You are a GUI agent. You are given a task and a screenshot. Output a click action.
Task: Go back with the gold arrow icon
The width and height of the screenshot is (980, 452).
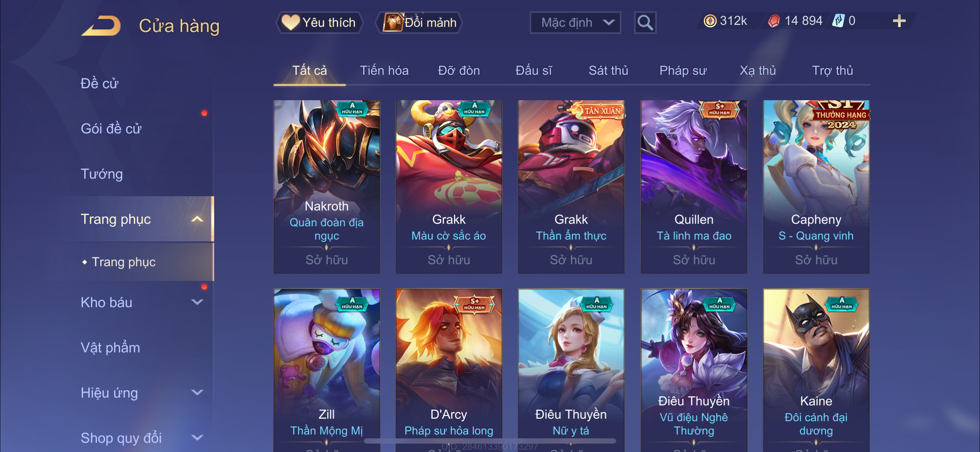point(101,26)
